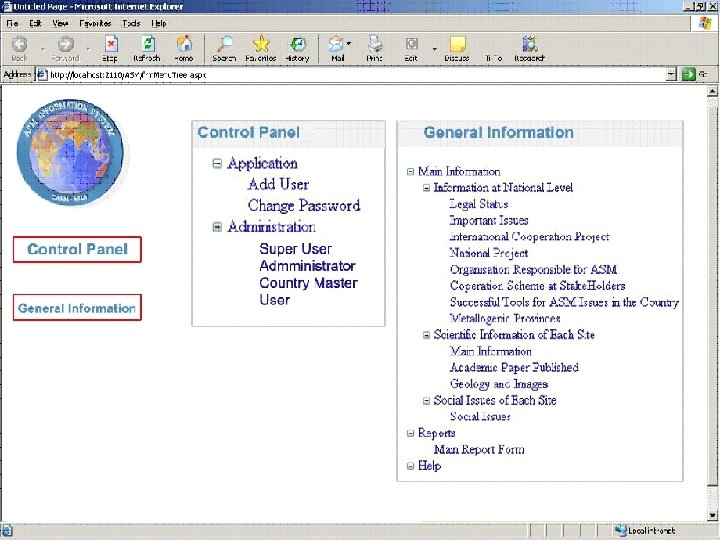Open the Change Password link
The width and height of the screenshot is (720, 540).
point(304,206)
